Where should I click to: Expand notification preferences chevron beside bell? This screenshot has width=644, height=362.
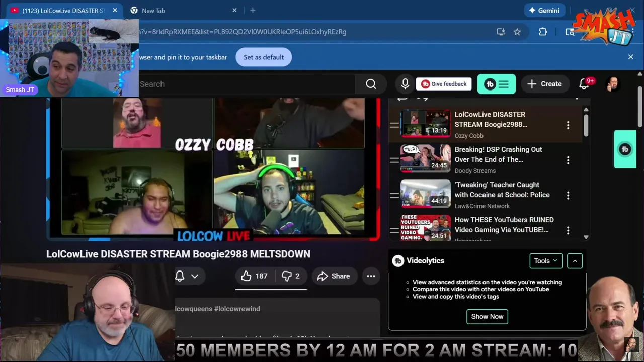coord(195,276)
